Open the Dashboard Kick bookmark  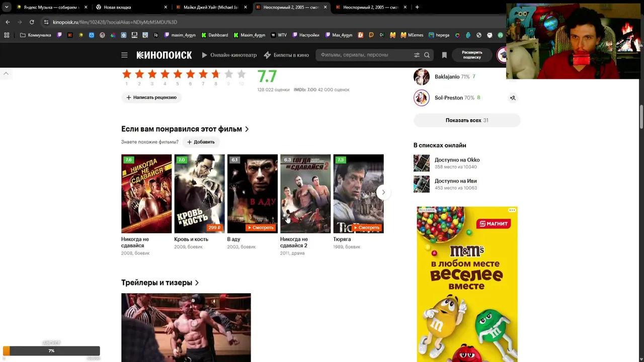215,35
